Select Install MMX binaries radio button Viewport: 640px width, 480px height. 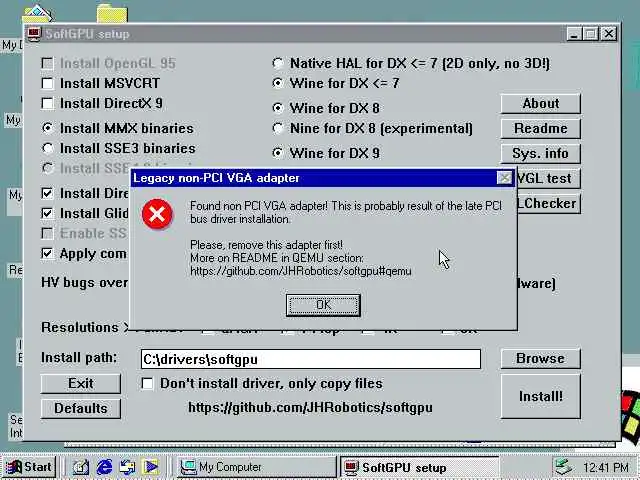tap(48, 128)
